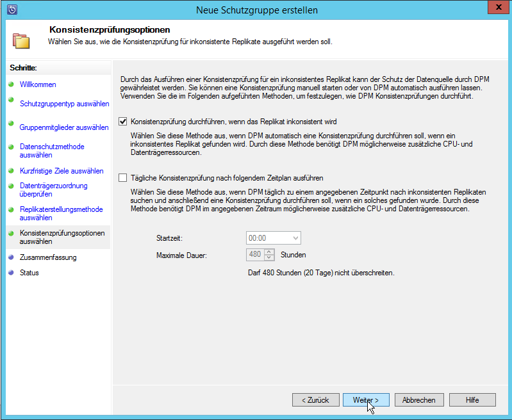This screenshot has width=512, height=420.
Task: Click green bullet beside Willkommen step
Action: [x=11, y=84]
